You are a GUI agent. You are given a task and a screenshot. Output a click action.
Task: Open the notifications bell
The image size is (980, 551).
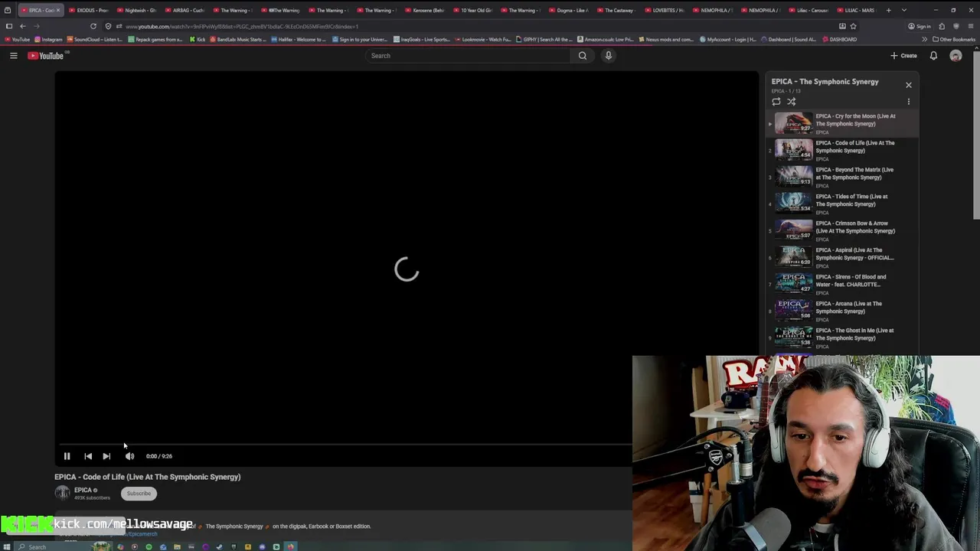(x=933, y=55)
